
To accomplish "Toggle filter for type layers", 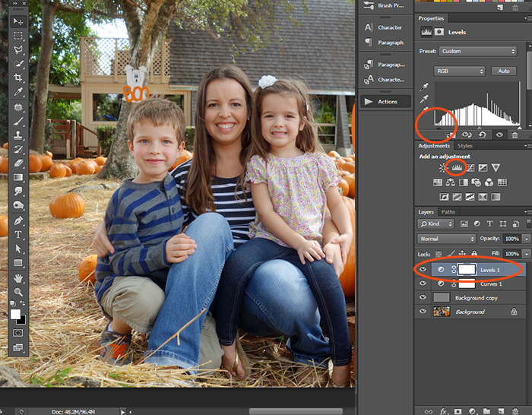I will 489,223.
